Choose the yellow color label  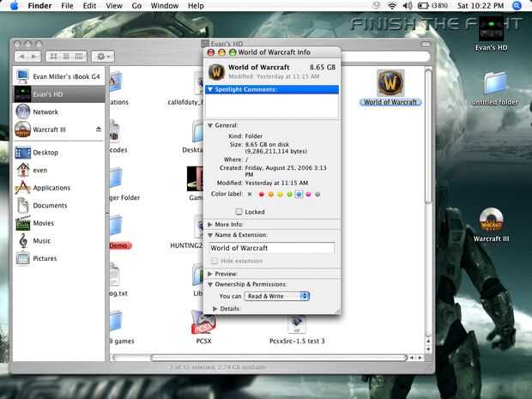pyautogui.click(x=280, y=195)
